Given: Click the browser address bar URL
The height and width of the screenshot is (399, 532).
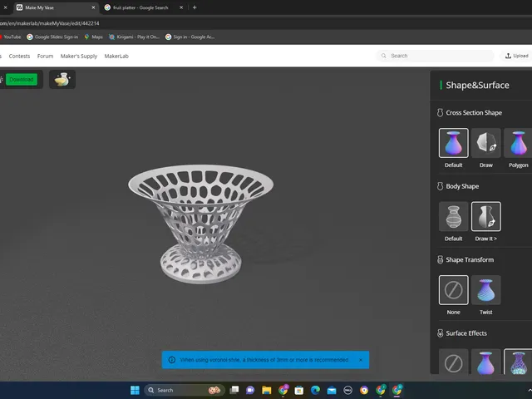Looking at the screenshot, I should point(50,23).
